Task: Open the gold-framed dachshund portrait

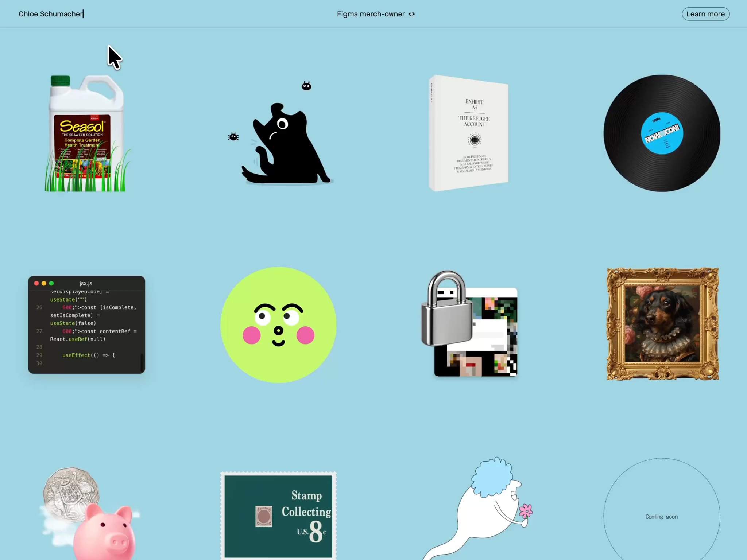Action: click(662, 324)
